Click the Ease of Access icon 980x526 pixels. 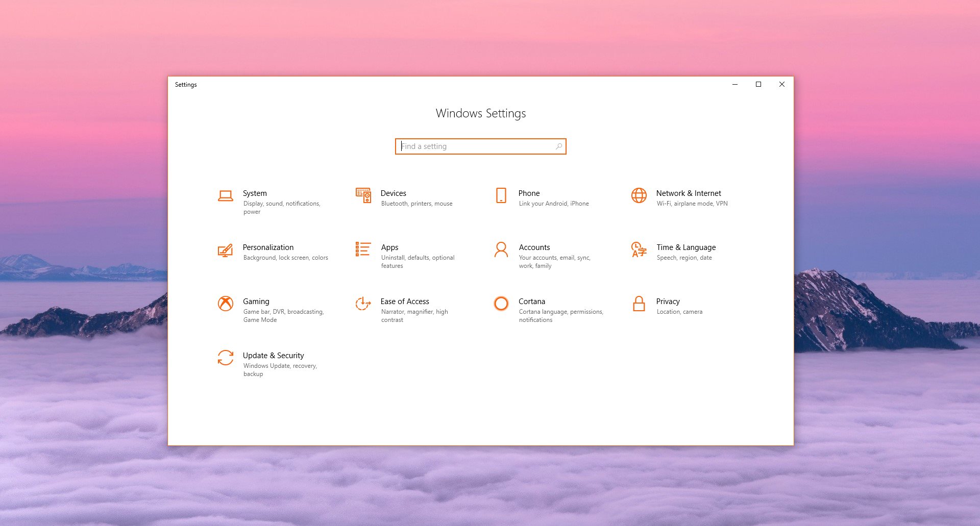coord(363,304)
